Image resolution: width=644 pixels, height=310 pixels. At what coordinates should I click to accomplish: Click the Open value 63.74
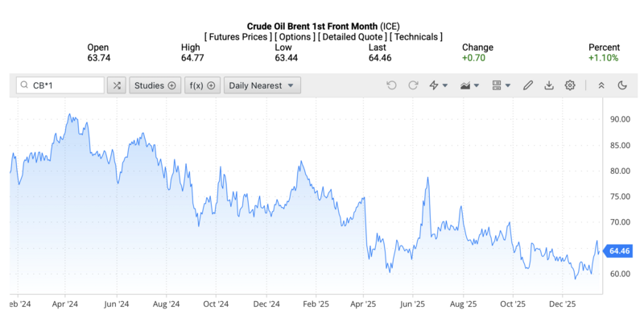tap(98, 58)
